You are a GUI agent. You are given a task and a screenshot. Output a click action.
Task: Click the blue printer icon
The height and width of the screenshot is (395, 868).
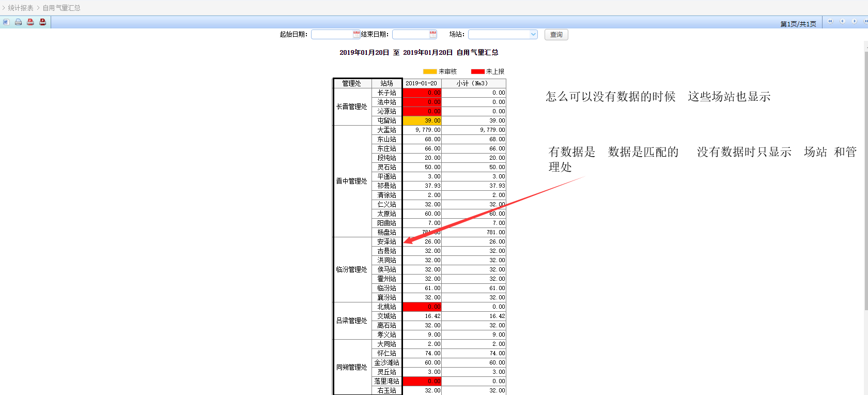[18, 22]
